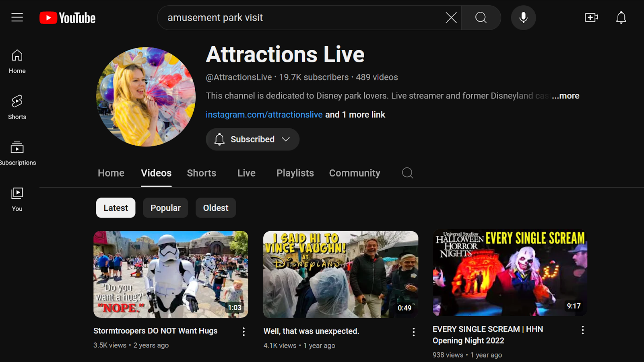Switch to the Live tab
This screenshot has height=362, width=644.
(246, 173)
